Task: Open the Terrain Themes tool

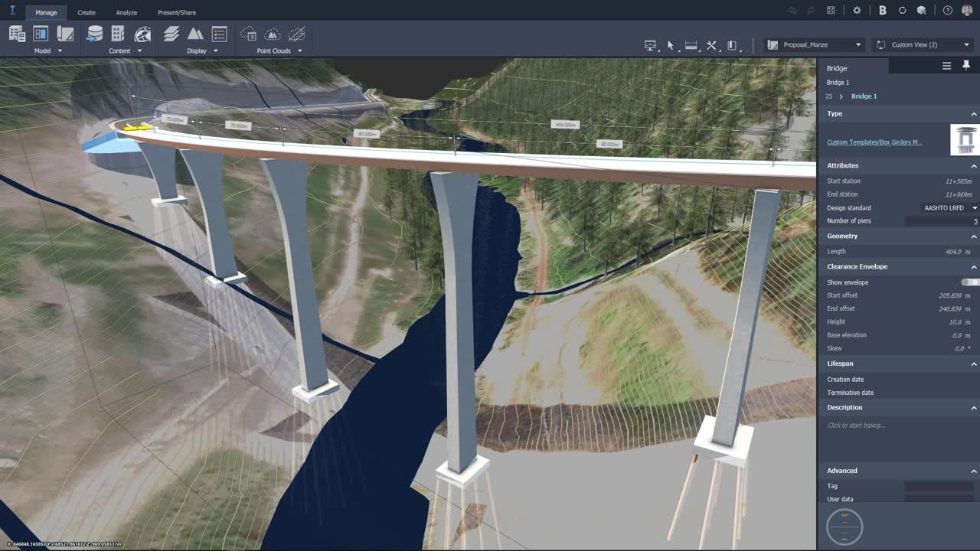Action: 196,34
